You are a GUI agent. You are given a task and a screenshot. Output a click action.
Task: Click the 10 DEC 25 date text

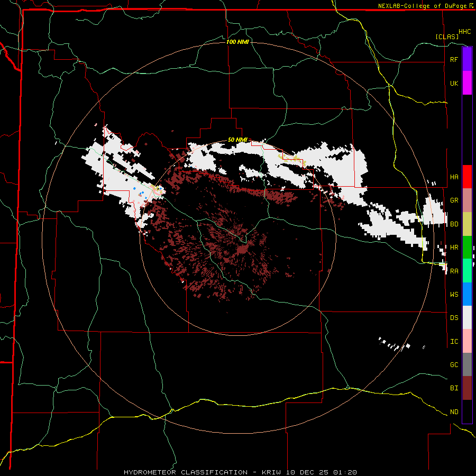[308, 472]
